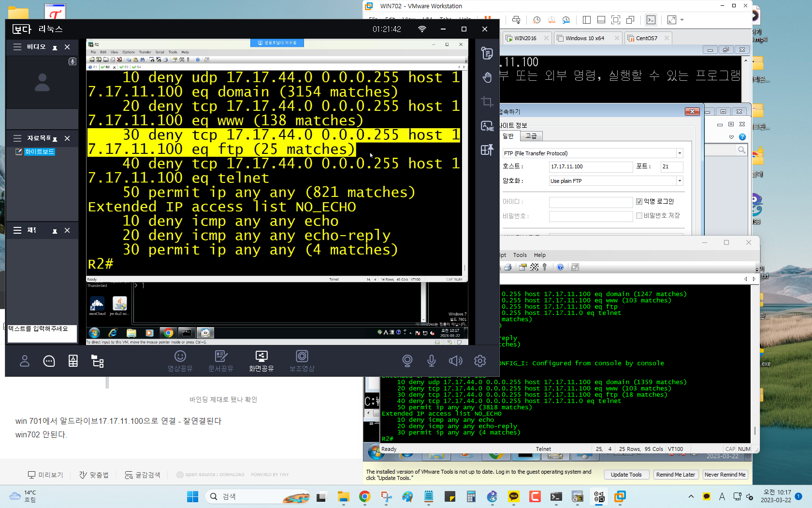The height and width of the screenshot is (508, 812).
Task: Toggle the webcam icon
Action: pyautogui.click(x=407, y=361)
